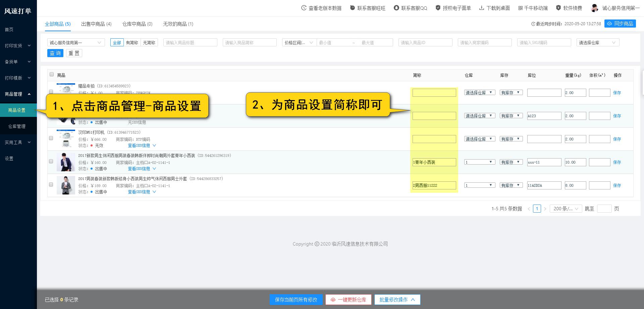Switch to the 出售中商品 tab

tap(96, 24)
